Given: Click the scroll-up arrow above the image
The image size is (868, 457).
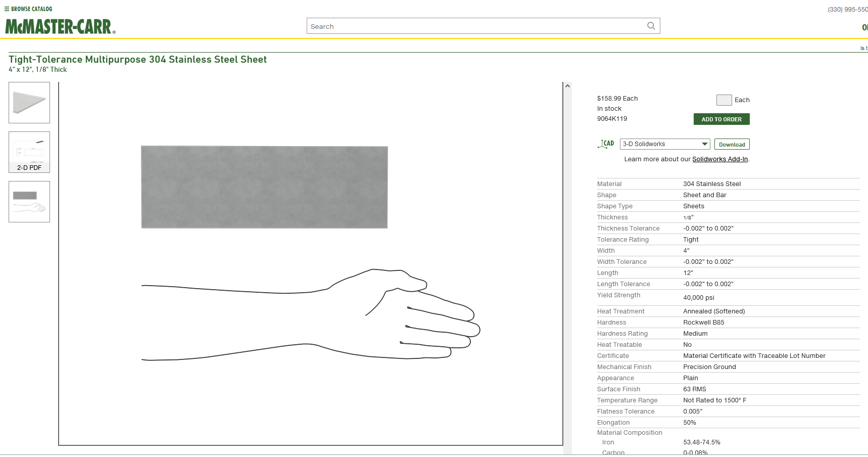Looking at the screenshot, I should point(567,86).
